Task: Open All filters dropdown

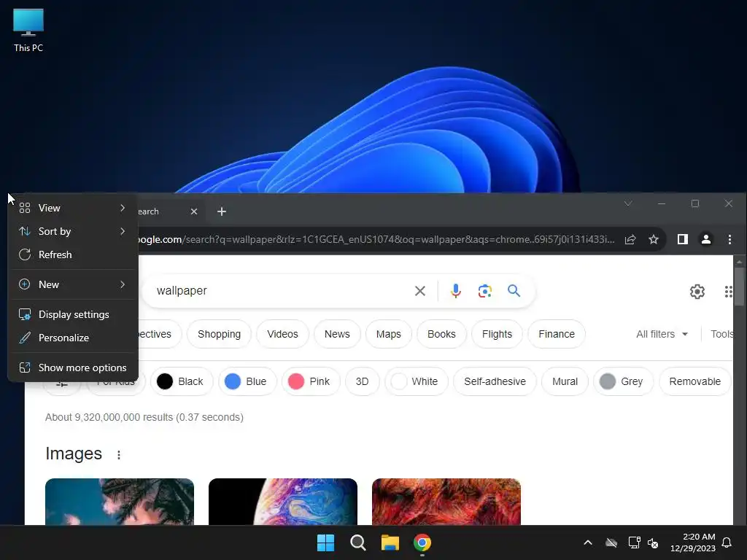Action: [662, 334]
